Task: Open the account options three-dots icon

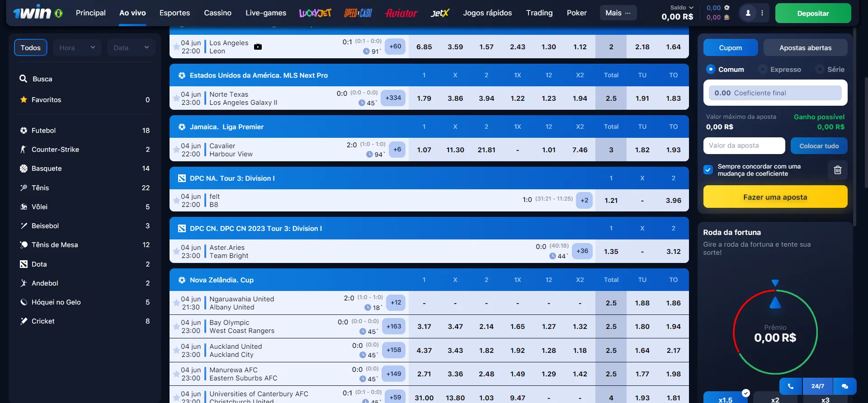Action: click(x=762, y=13)
